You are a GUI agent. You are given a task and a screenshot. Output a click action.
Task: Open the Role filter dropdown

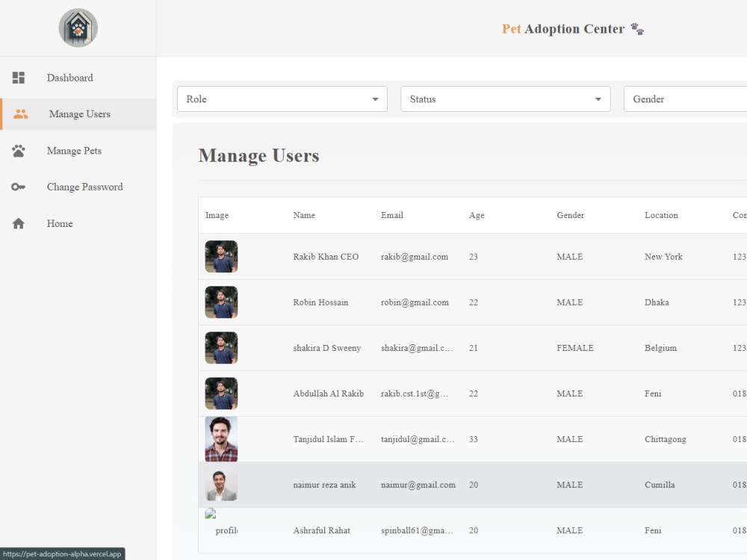point(282,99)
